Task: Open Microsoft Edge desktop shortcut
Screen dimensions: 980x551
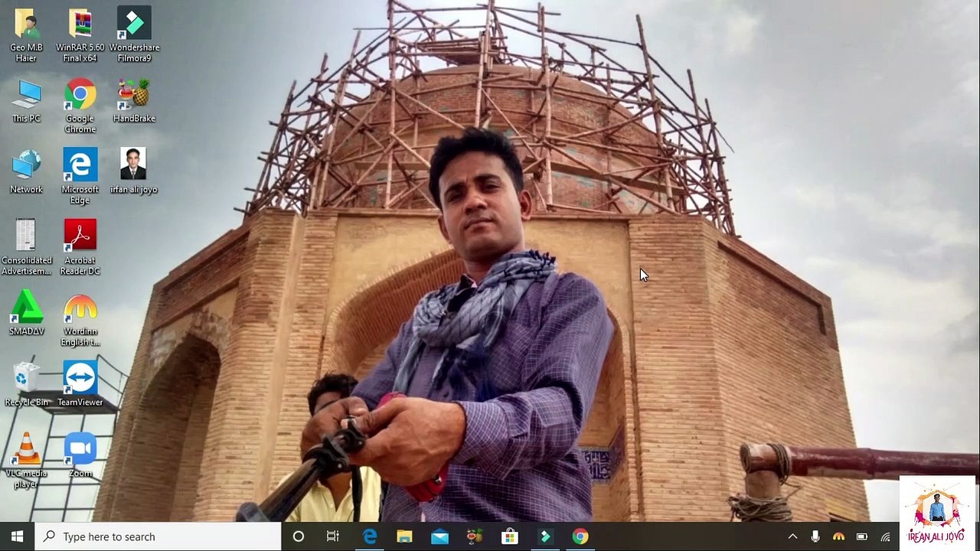Action: coord(80,177)
